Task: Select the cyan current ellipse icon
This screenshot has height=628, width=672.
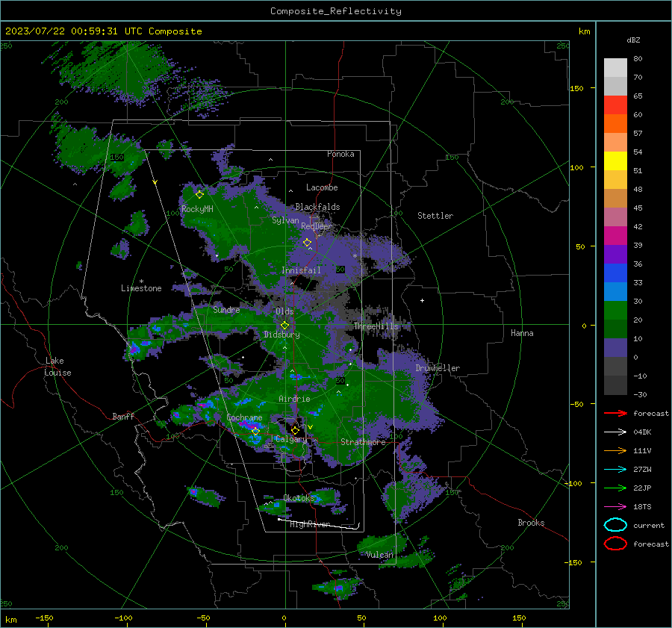Action: tap(615, 525)
